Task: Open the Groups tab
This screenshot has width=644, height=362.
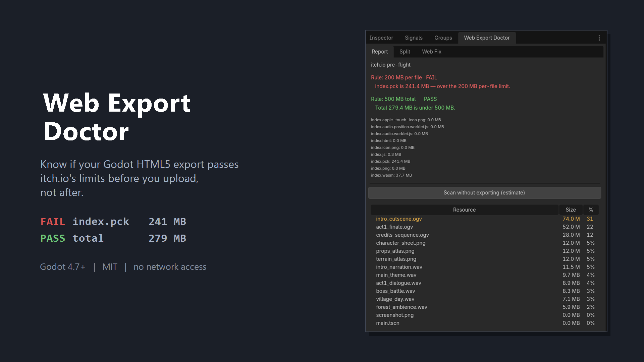Action: point(443,38)
